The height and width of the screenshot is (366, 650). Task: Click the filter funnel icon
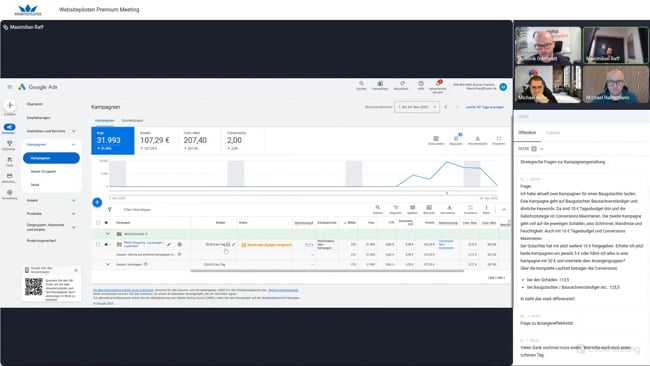(x=109, y=209)
